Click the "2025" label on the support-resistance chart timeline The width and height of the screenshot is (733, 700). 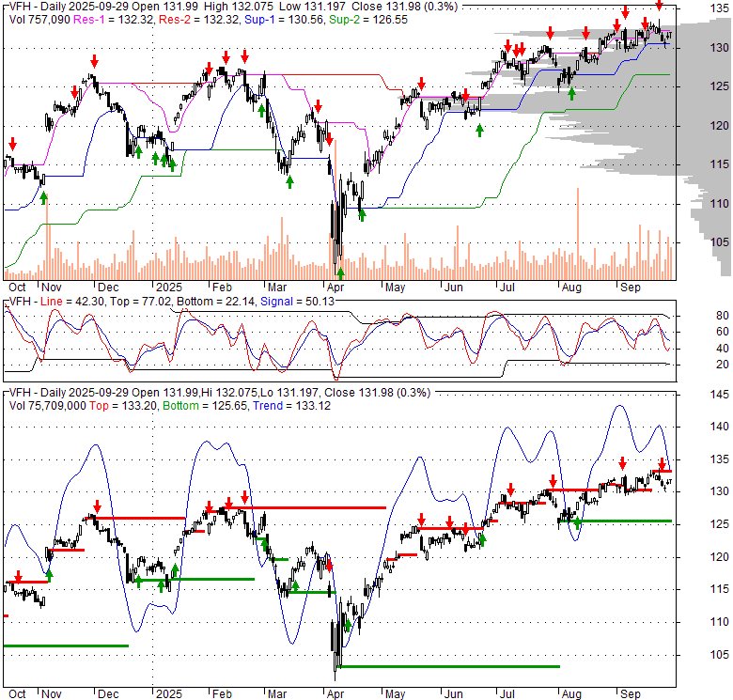pyautogui.click(x=169, y=288)
